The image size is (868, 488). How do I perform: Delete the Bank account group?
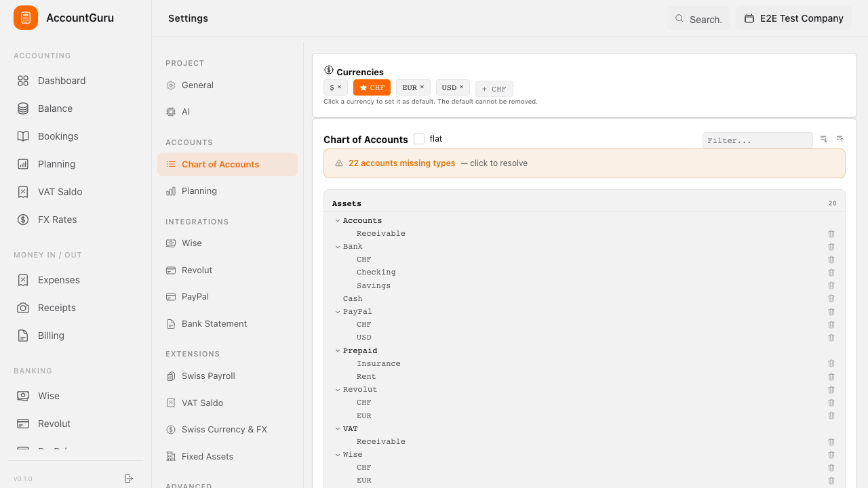(831, 247)
